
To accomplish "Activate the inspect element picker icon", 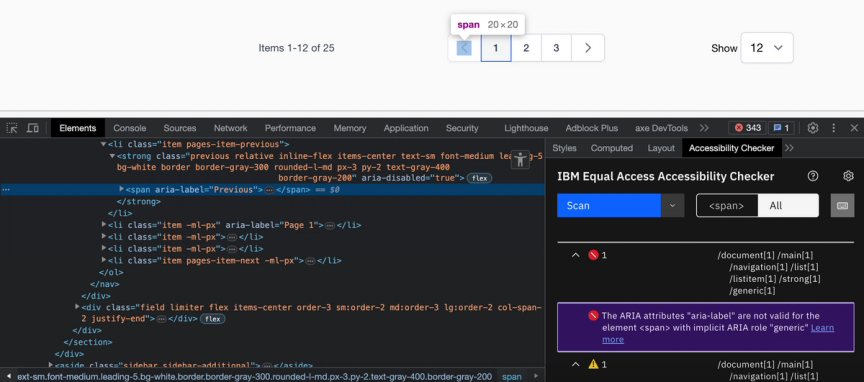I will pos(12,128).
